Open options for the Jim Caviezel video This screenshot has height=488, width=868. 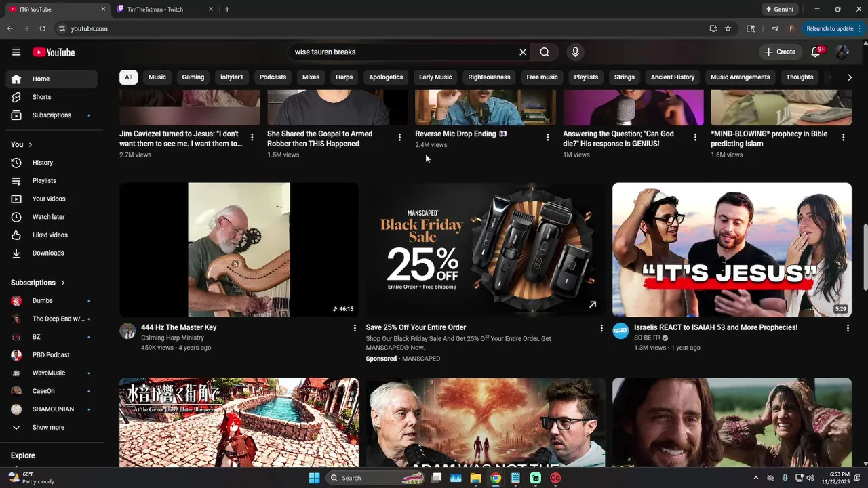click(x=252, y=138)
